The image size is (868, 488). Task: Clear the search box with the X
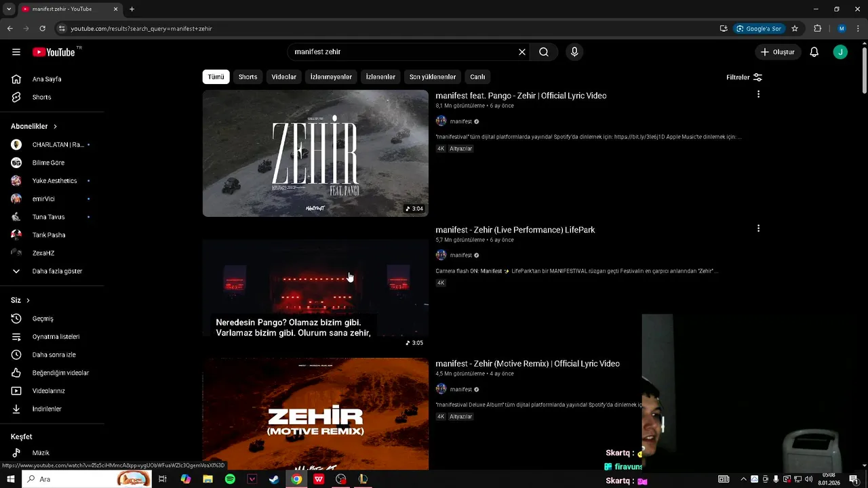pos(522,52)
